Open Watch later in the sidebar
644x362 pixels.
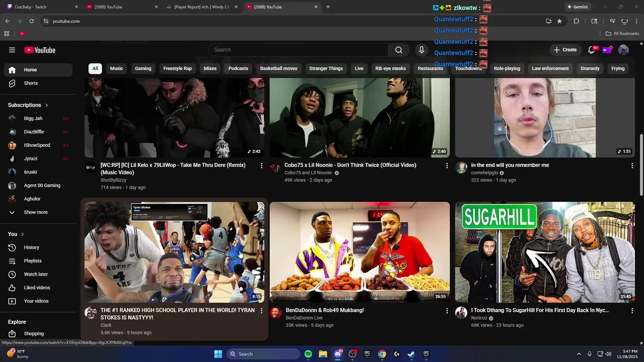click(38, 274)
